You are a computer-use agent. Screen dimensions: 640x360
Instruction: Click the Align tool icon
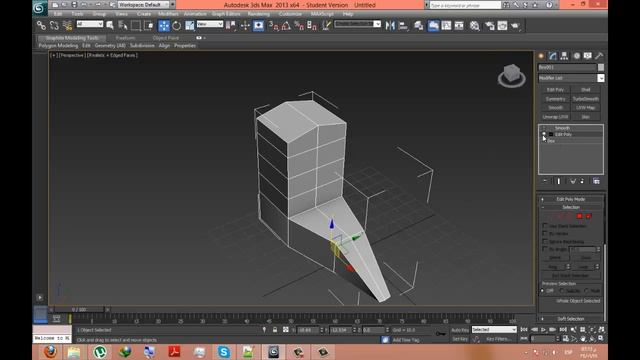click(403, 25)
